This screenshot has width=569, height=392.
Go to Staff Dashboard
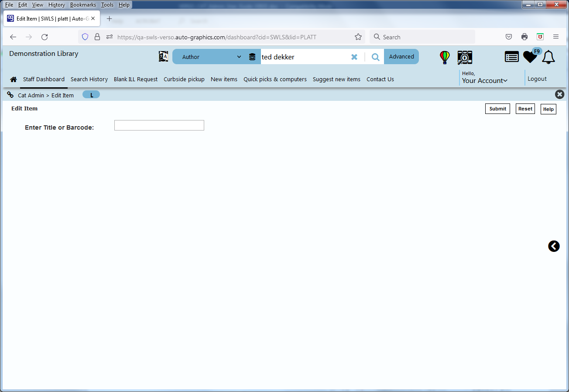click(x=44, y=79)
